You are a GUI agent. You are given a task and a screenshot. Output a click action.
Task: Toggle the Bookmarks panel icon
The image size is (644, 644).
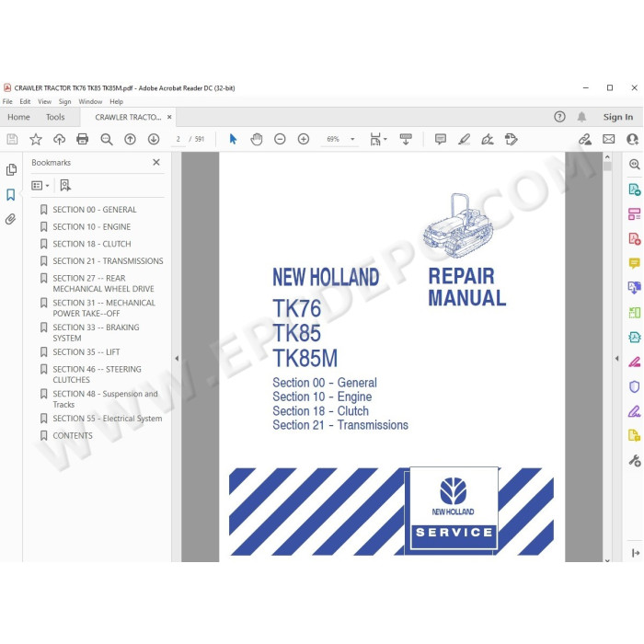coord(11,194)
